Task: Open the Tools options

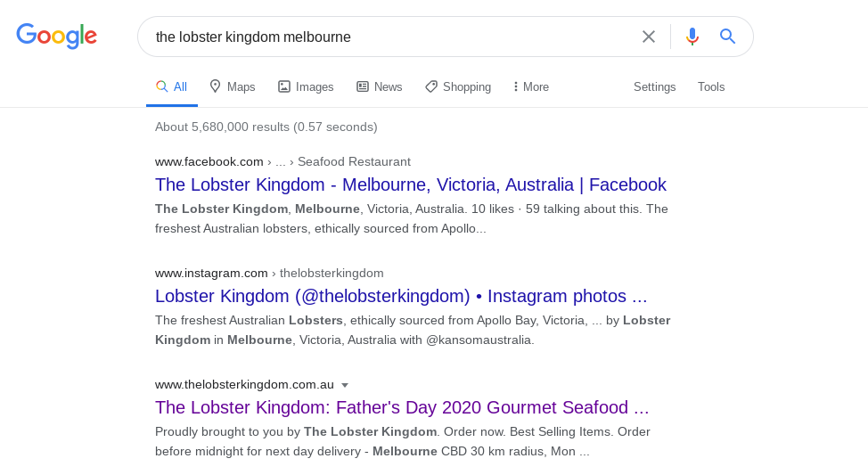Action: click(711, 86)
